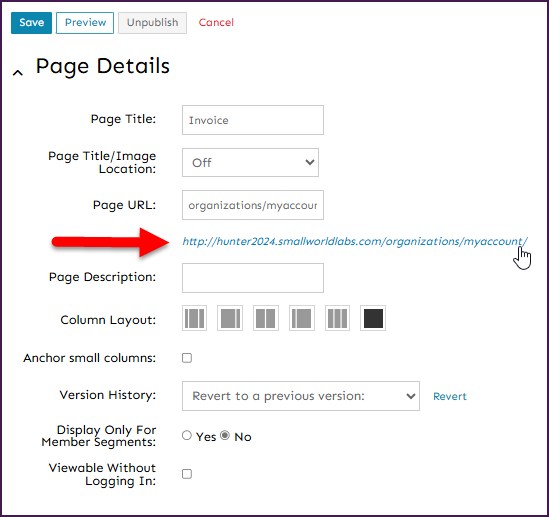
Task: Choose the single full-width column layout
Action: (373, 318)
